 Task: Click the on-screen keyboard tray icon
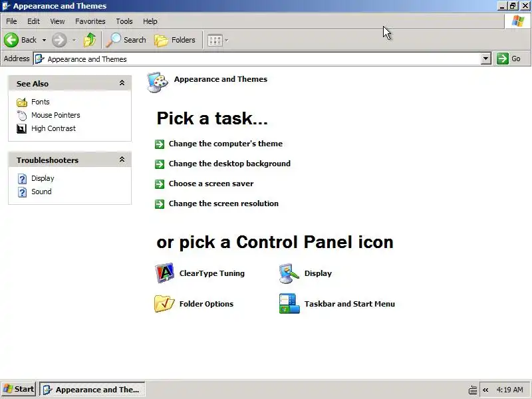473,390
